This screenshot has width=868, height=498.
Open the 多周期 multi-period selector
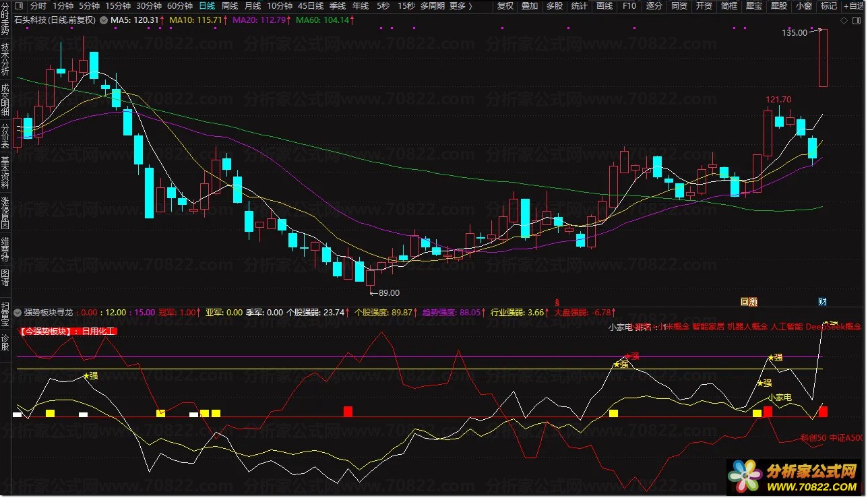click(x=433, y=5)
